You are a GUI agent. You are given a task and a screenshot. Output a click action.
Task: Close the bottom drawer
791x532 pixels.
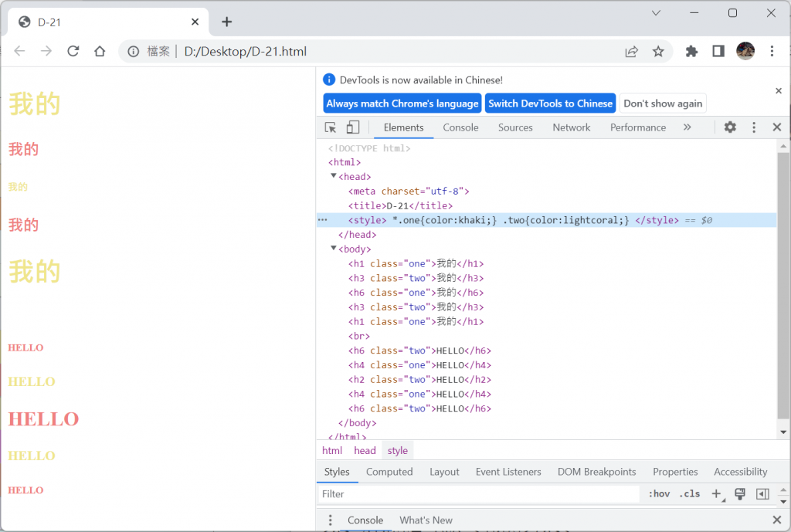click(777, 520)
